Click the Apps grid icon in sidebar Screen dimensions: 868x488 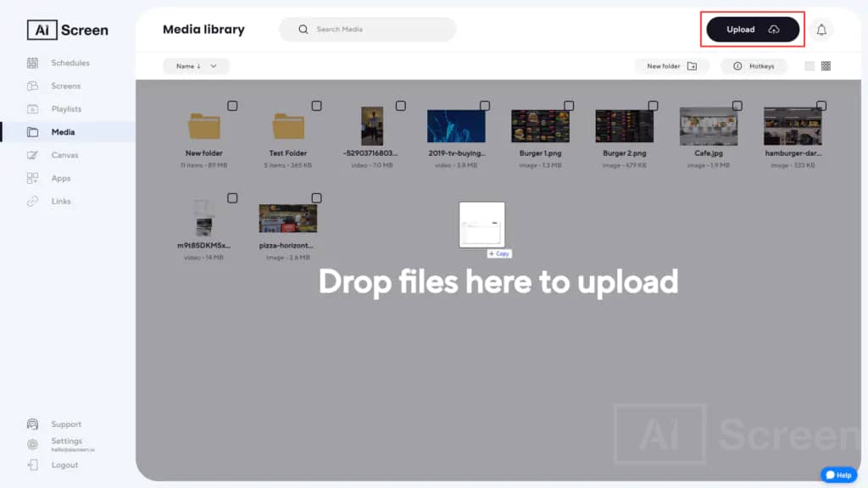click(x=33, y=178)
